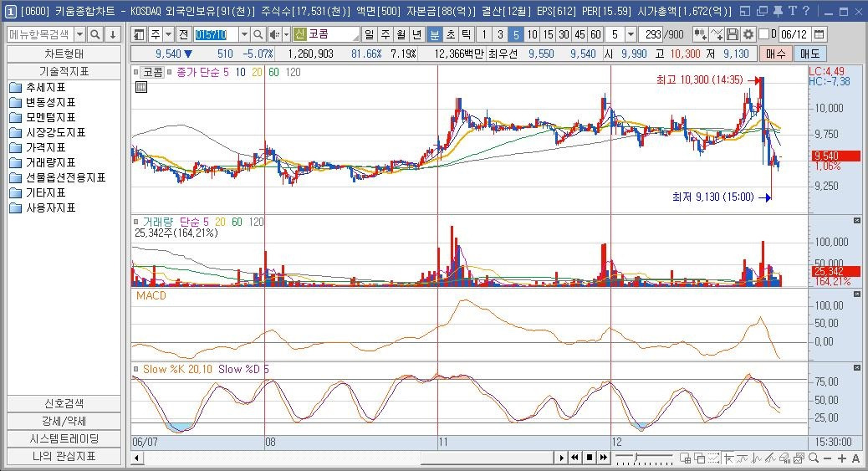Open the 기술적지표 tab
The width and height of the screenshot is (868, 471).
(64, 71)
